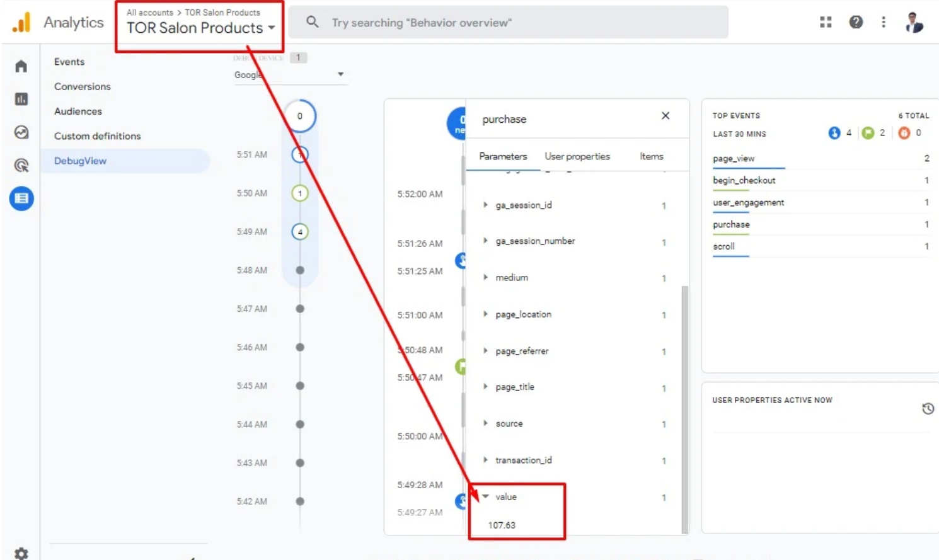Select the 5:42 AM timeline dot

[300, 501]
